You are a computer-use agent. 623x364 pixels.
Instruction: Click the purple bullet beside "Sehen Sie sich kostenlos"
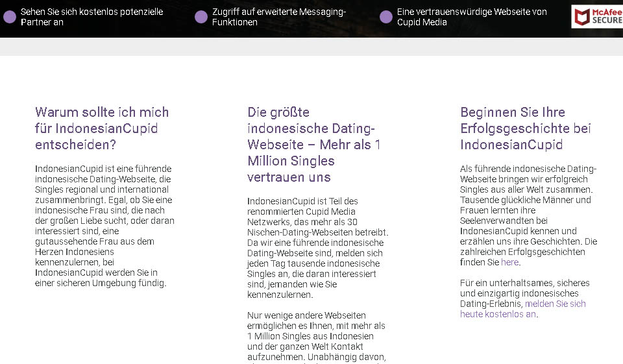coord(10,17)
